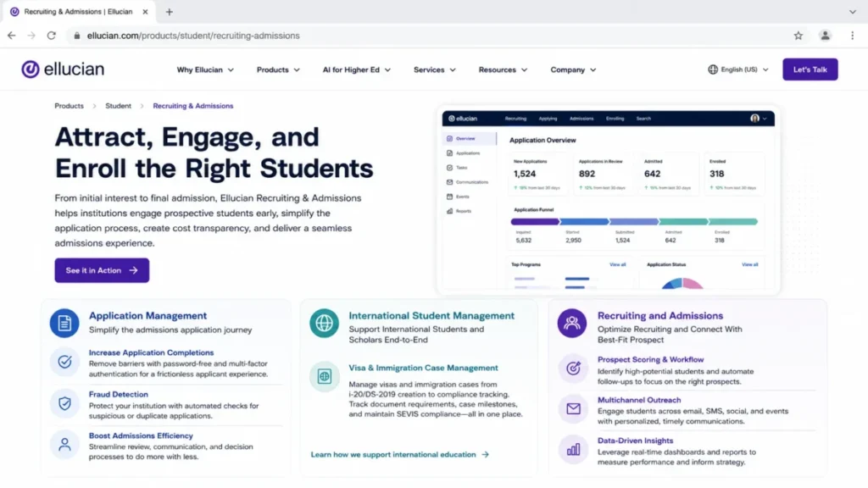
Task: Open the Prospect Scoring & Workflow link
Action: pos(650,359)
